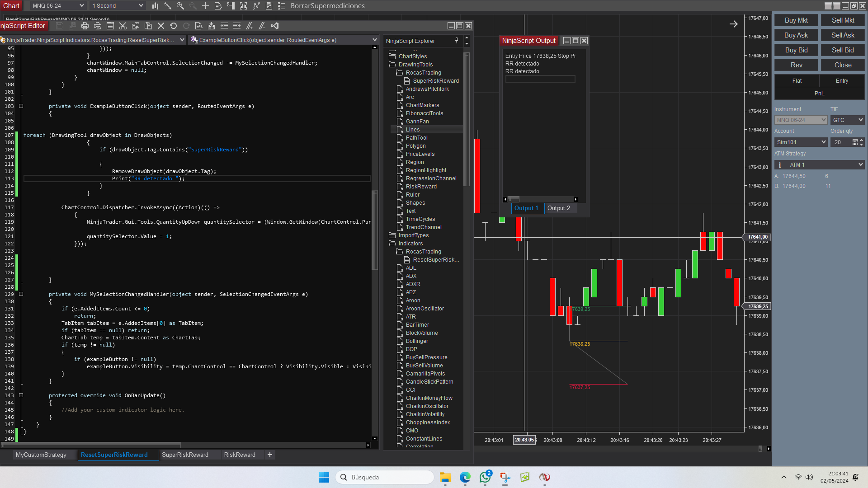The height and width of the screenshot is (488, 868).
Task: Switch to the Output 2 tab
Action: click(558, 208)
